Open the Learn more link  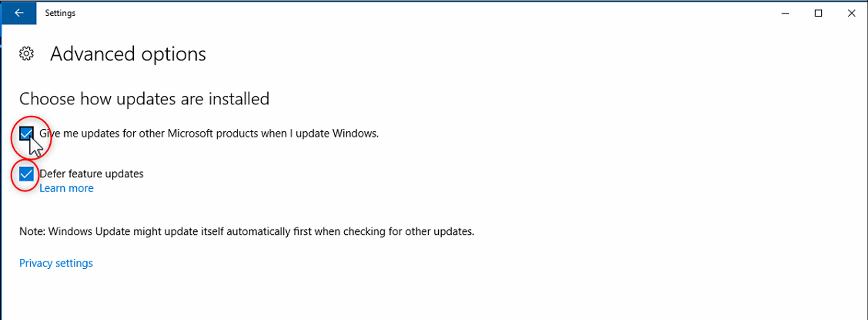67,188
